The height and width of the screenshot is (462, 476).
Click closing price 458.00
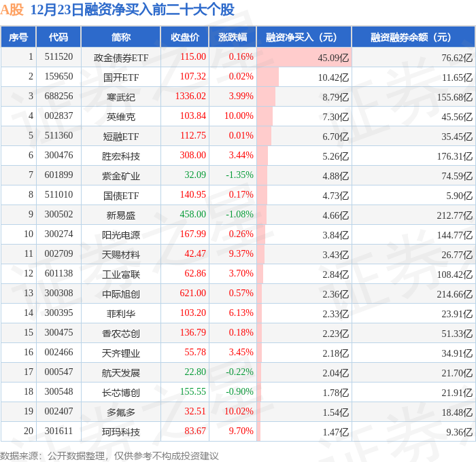(193, 215)
